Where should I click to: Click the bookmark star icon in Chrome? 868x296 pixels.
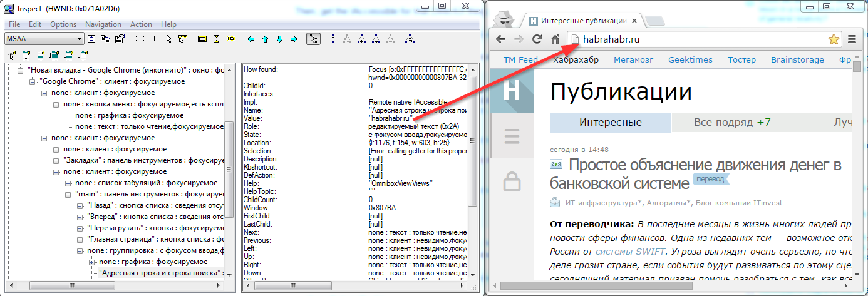click(834, 39)
